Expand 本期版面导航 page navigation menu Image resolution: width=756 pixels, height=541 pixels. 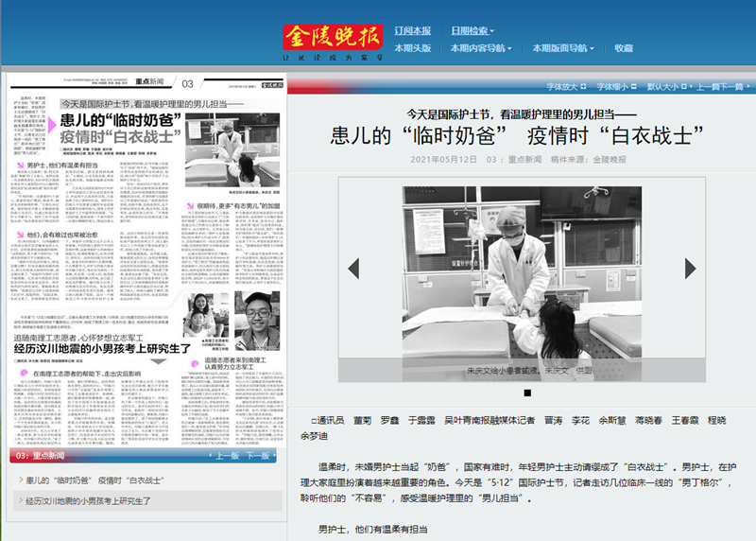tap(563, 48)
